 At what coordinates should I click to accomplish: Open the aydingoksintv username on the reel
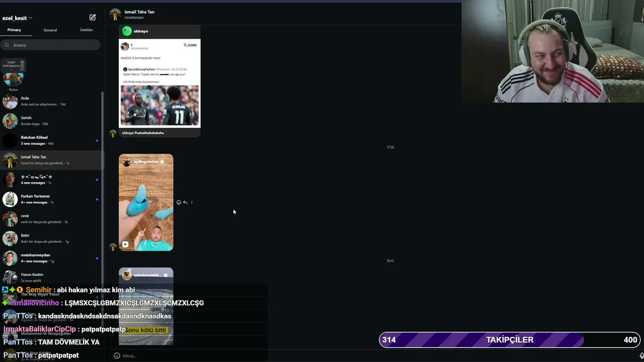pos(146,162)
